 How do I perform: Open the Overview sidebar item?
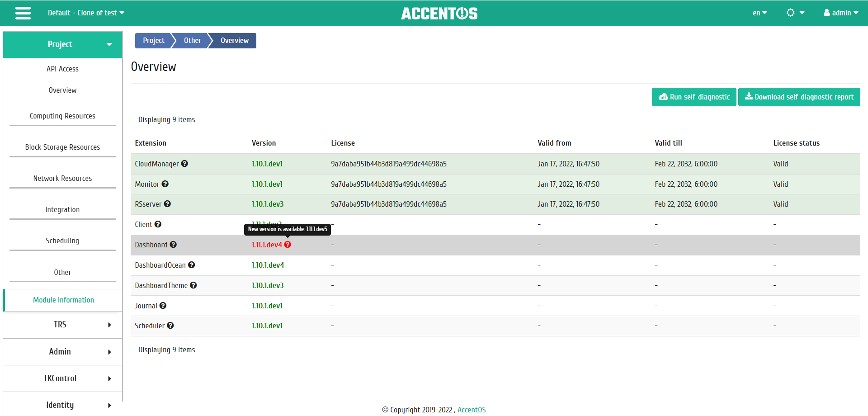click(x=63, y=90)
